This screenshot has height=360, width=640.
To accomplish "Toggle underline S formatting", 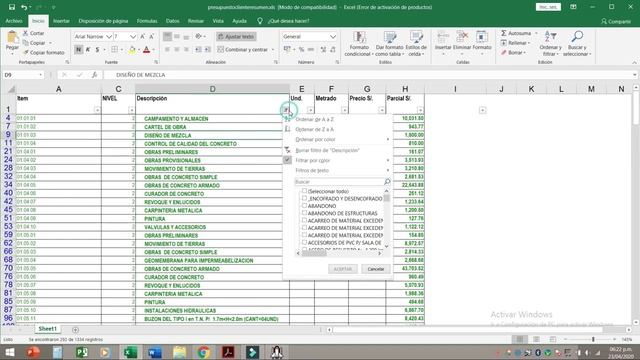I will (x=97, y=50).
